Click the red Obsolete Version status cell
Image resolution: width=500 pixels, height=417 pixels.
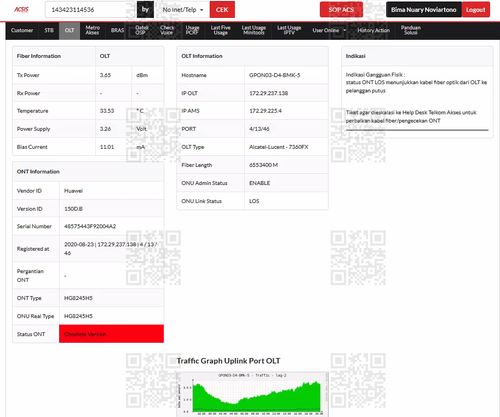111,334
